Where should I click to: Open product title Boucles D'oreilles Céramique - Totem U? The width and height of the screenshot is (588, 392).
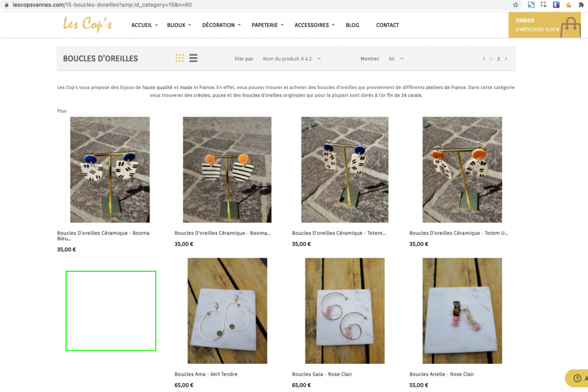(x=459, y=233)
